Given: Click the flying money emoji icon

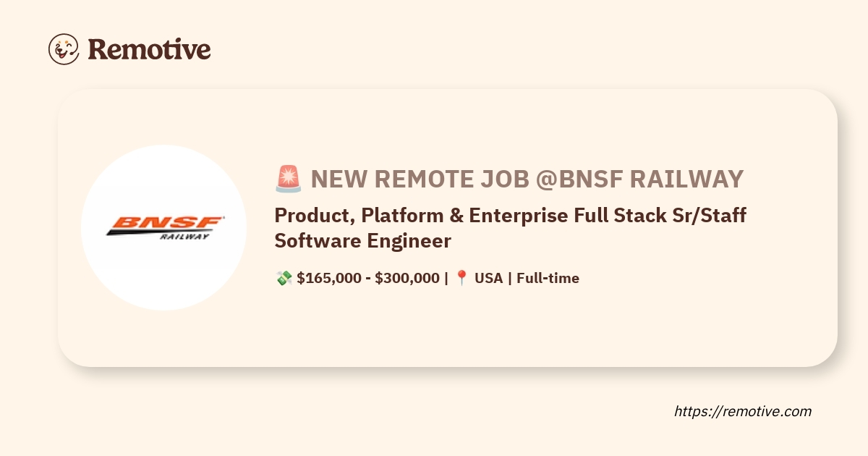Looking at the screenshot, I should (284, 278).
